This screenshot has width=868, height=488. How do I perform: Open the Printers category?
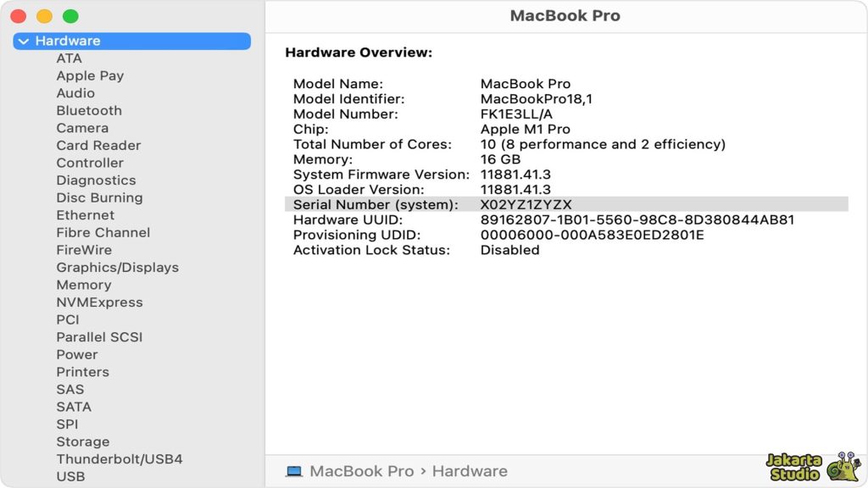tap(83, 371)
